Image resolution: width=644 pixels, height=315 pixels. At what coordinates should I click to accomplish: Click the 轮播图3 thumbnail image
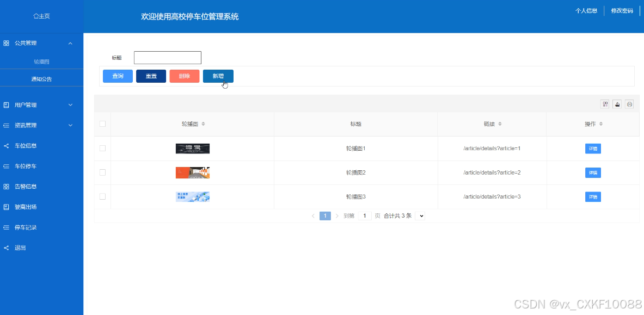coord(193,197)
